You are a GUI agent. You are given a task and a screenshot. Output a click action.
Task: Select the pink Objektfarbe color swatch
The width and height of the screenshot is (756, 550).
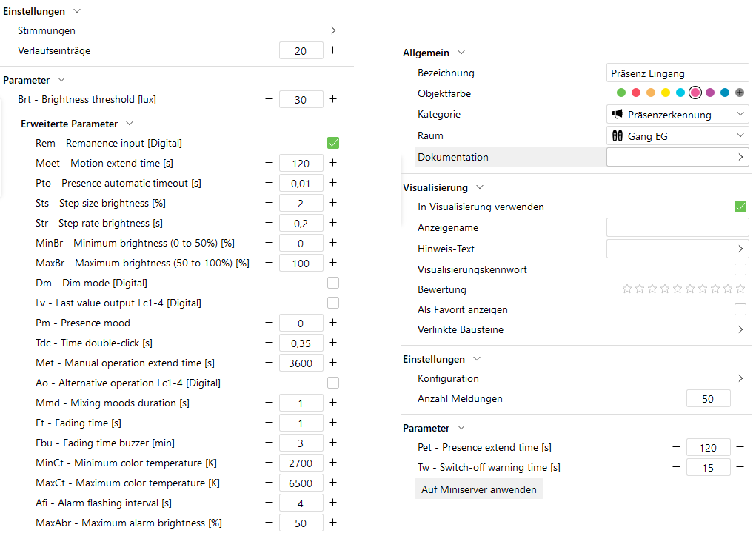pos(695,93)
